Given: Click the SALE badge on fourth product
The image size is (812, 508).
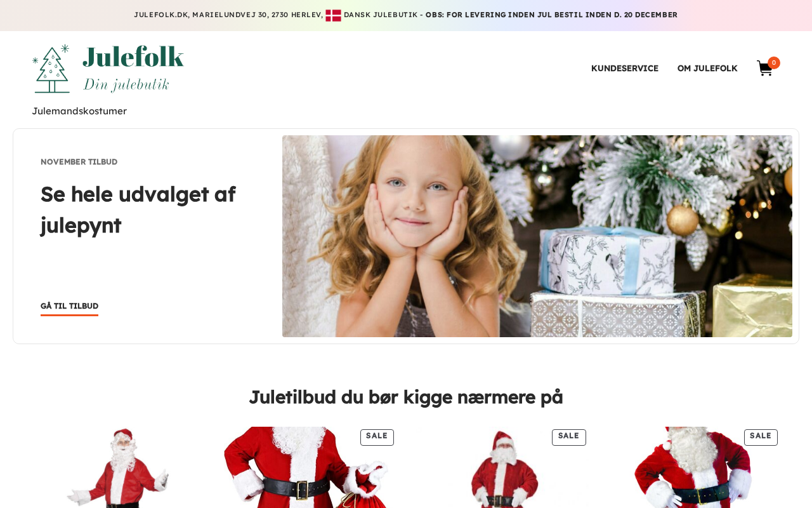Looking at the screenshot, I should [761, 437].
